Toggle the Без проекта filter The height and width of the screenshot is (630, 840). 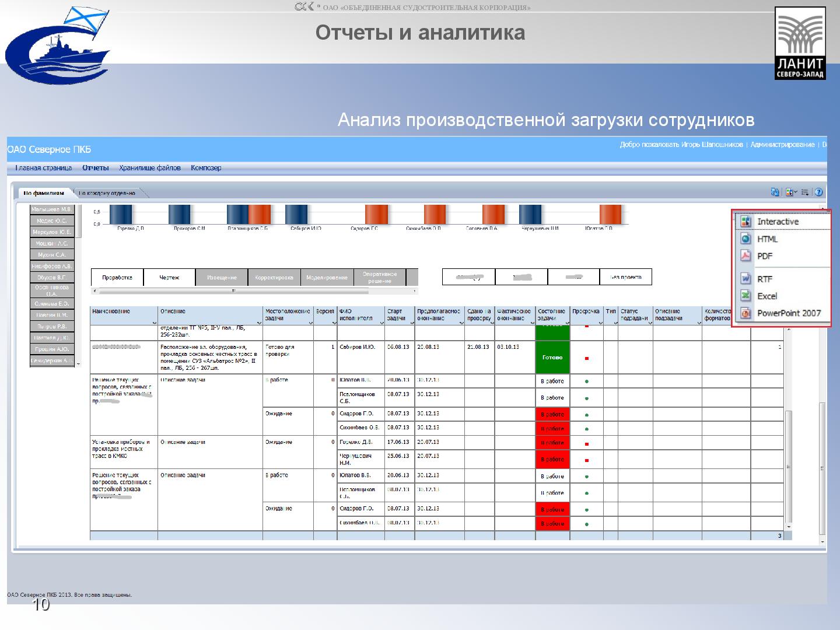pyautogui.click(x=625, y=276)
